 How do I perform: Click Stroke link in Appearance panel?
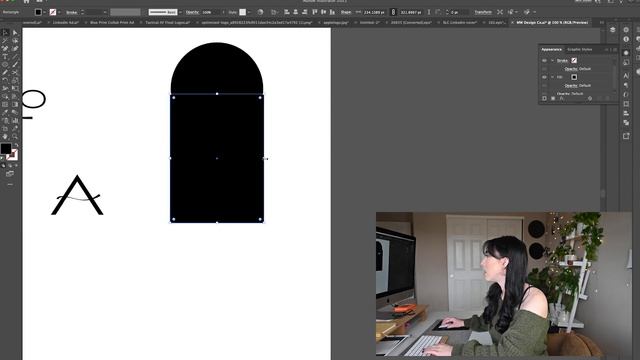pyautogui.click(x=562, y=60)
